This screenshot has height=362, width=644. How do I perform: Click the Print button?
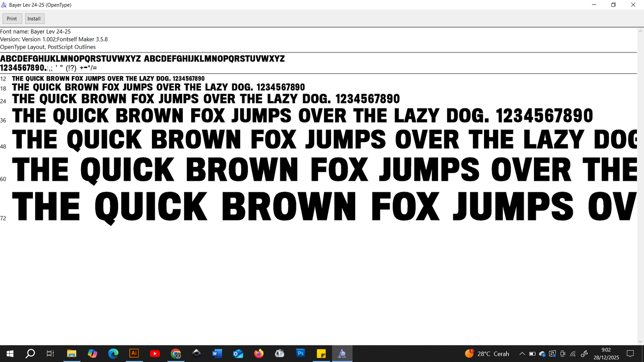coord(12,18)
